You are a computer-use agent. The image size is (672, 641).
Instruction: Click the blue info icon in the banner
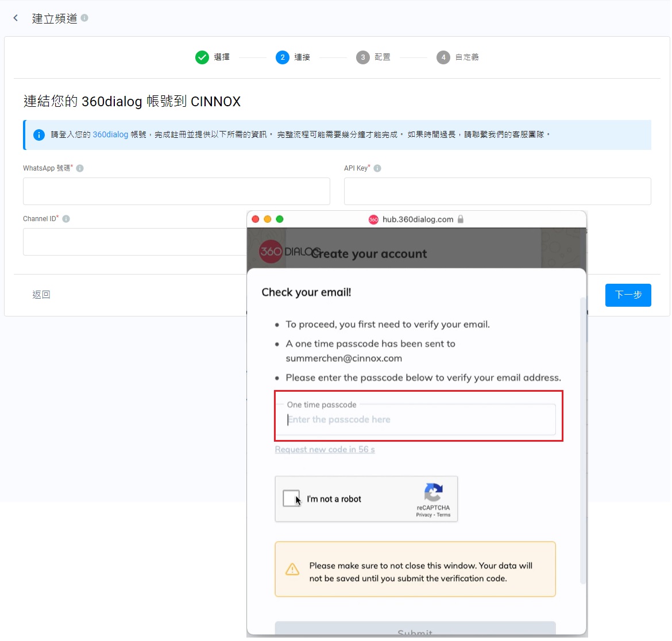click(39, 135)
